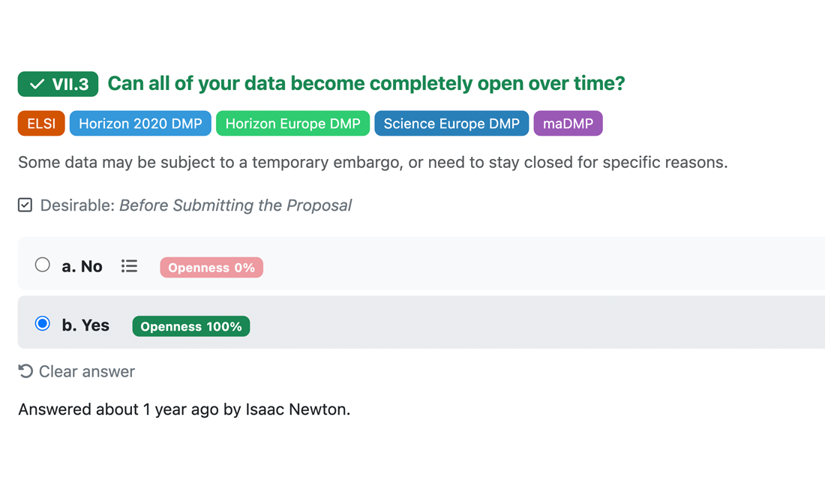Click the Desirable phase checkbox icon
Image resolution: width=825 pixels, height=504 pixels.
click(25, 205)
